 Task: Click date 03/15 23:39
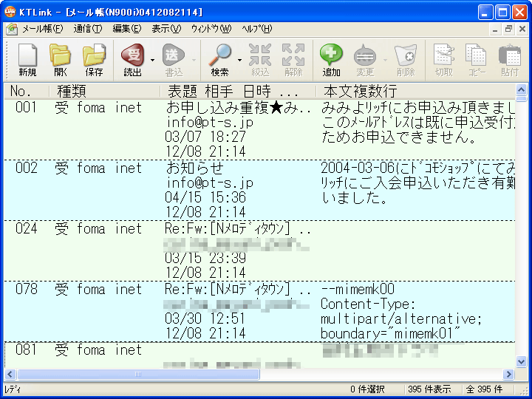tap(205, 258)
